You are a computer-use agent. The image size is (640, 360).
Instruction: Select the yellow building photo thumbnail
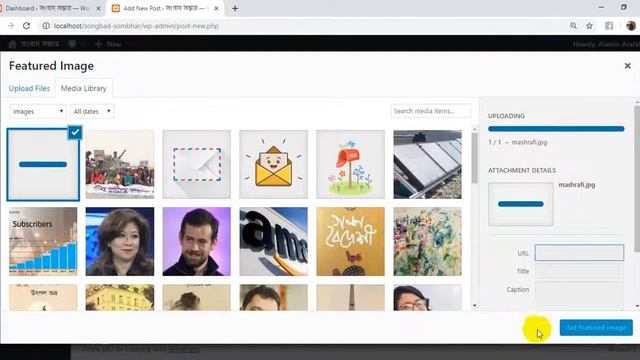(120, 298)
